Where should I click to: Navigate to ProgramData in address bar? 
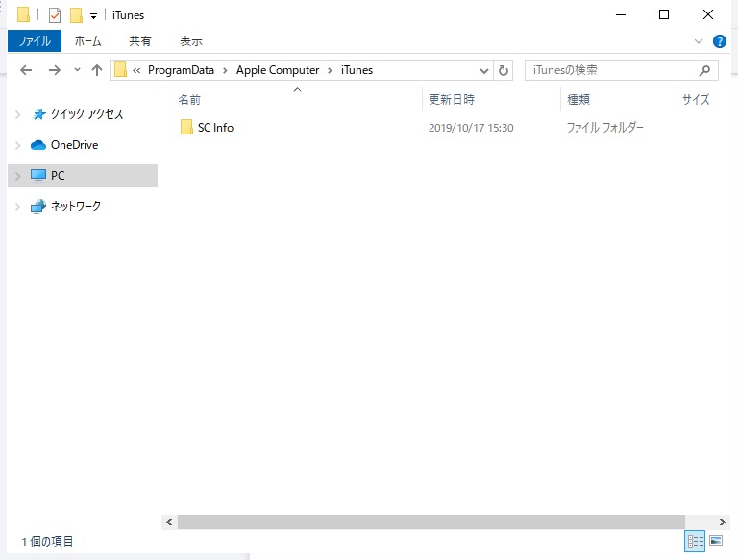(182, 70)
